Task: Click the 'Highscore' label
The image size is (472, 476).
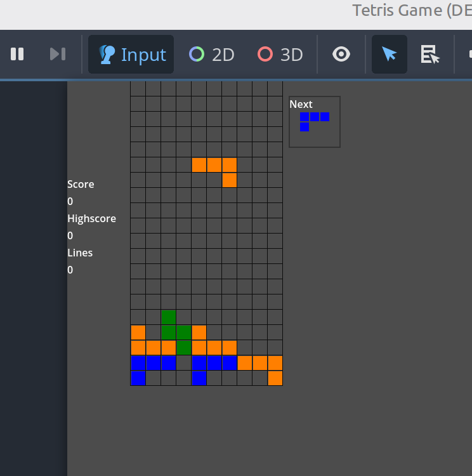Action: click(x=91, y=218)
